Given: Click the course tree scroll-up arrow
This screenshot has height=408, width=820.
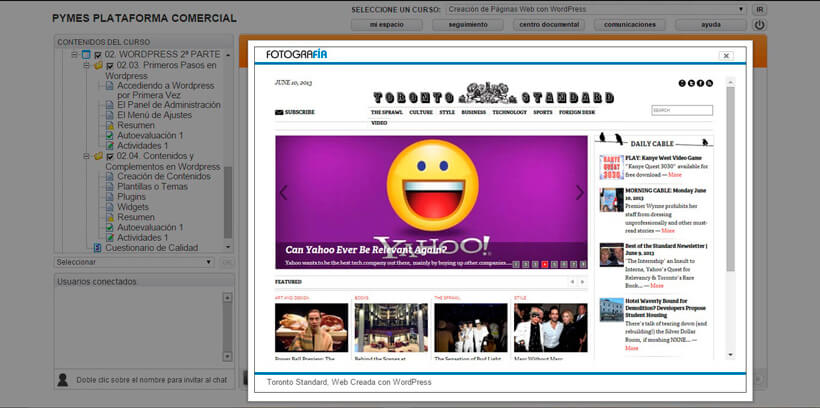Looking at the screenshot, I should click(228, 55).
